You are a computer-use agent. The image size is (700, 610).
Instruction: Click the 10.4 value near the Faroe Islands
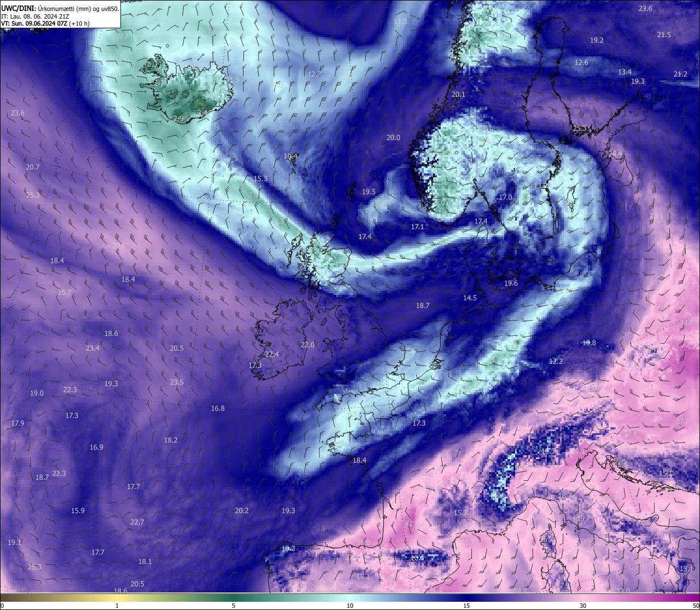(291, 156)
